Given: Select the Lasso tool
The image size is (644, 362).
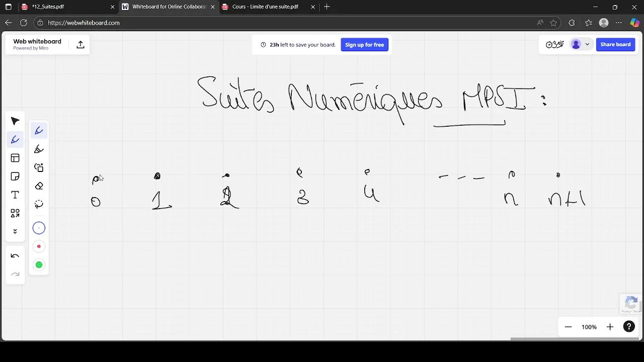Looking at the screenshot, I should coord(39,204).
